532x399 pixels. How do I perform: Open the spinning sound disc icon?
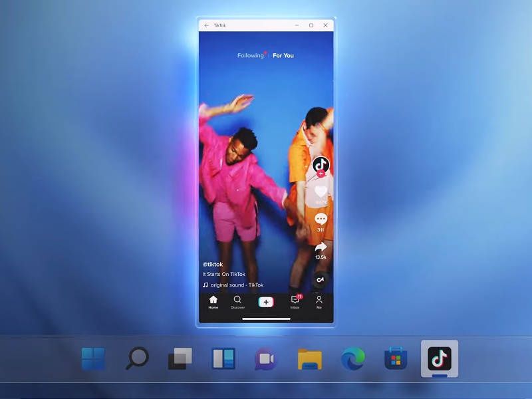(x=321, y=279)
